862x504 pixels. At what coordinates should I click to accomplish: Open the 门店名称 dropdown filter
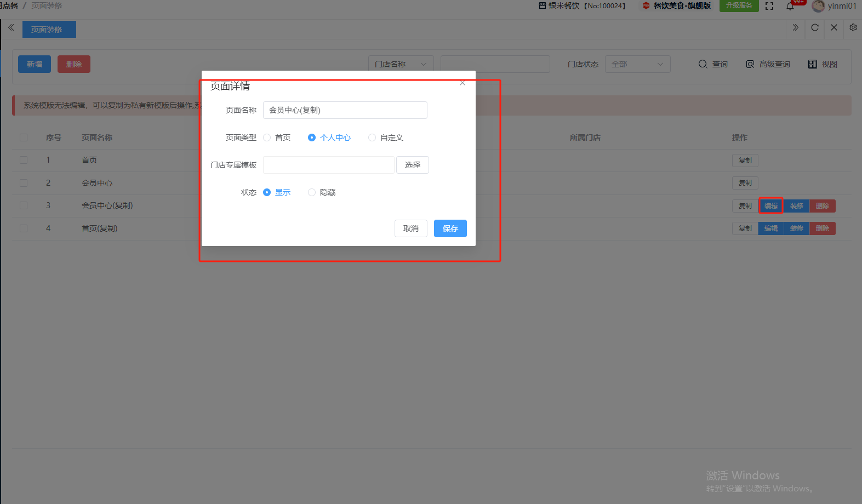(x=401, y=64)
